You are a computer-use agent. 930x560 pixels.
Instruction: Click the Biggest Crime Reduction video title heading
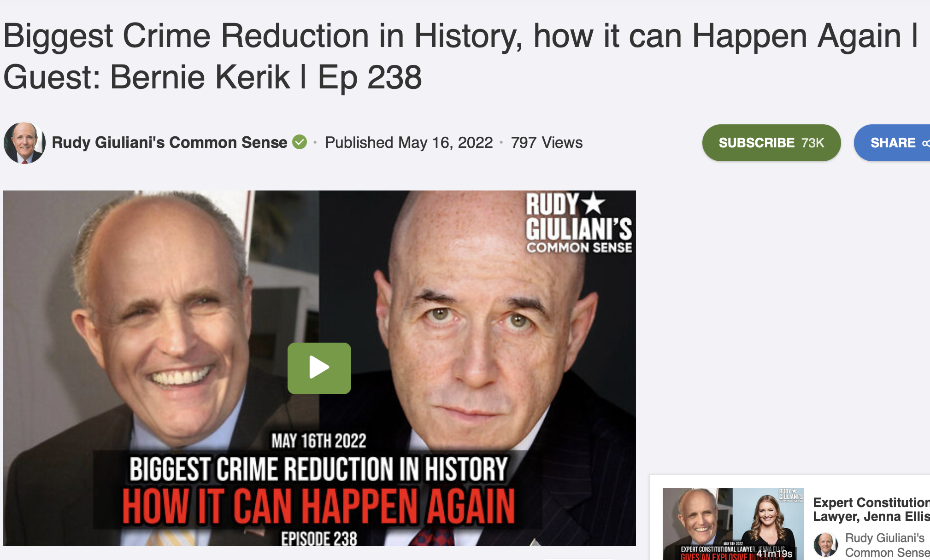coord(461,56)
